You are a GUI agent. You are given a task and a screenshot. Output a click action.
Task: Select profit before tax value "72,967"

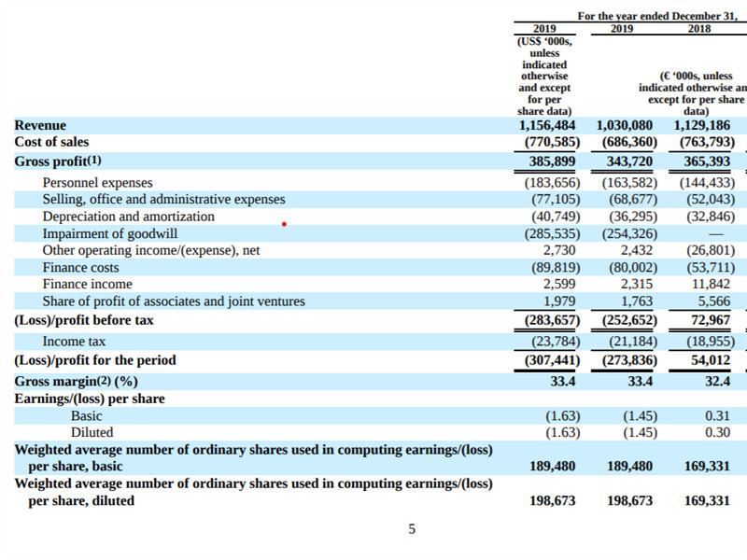coord(711,320)
